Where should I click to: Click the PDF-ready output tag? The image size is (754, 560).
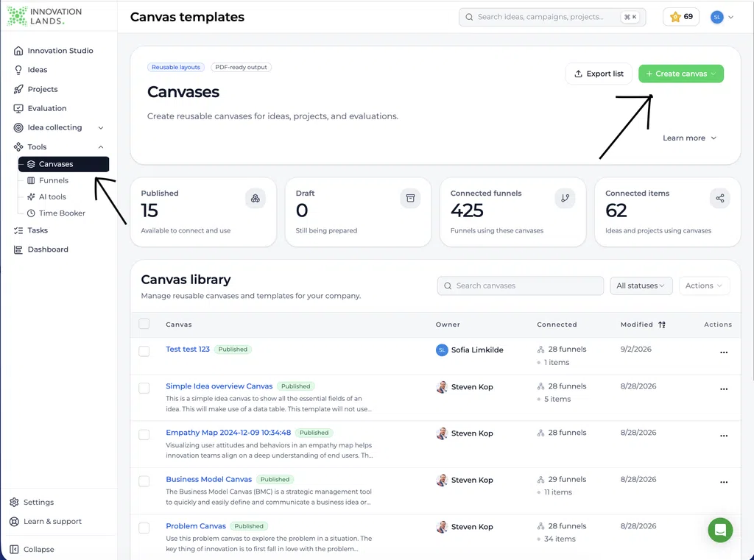(x=241, y=67)
